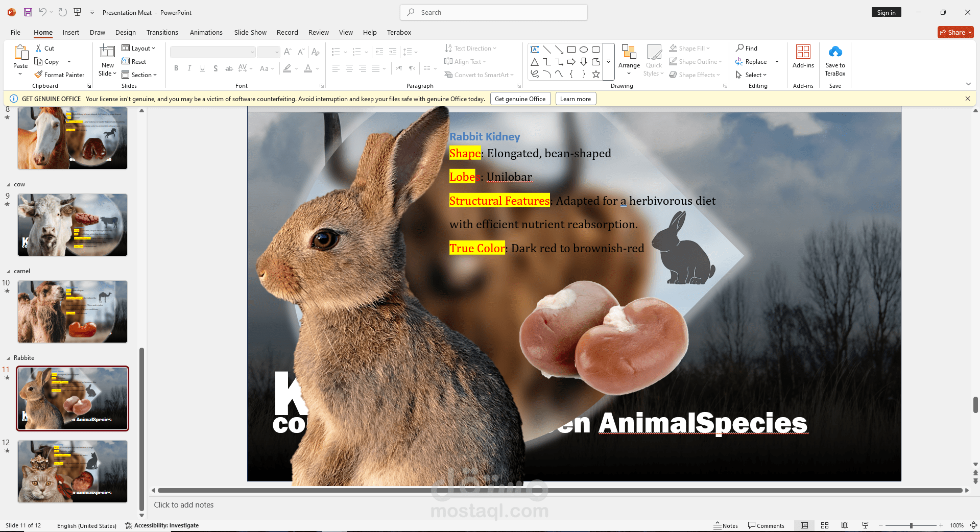Viewport: 980px width, 532px height.
Task: Increase font size icon
Action: click(288, 52)
